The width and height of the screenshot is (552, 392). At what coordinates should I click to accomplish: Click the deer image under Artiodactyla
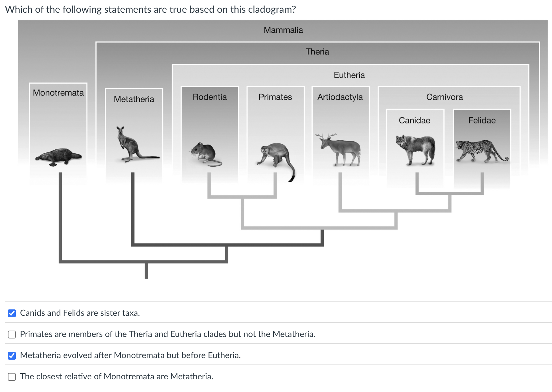(338, 149)
